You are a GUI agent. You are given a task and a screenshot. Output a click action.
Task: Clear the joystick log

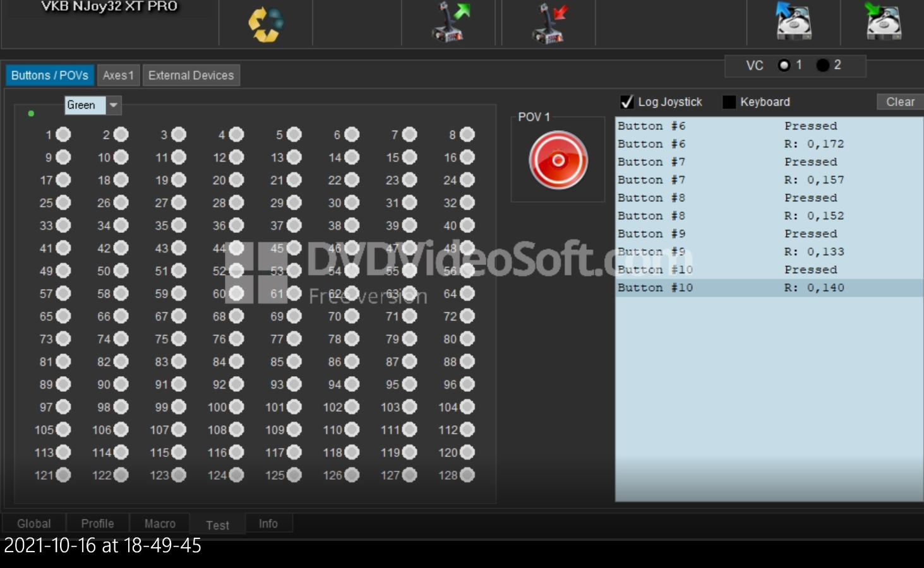tap(900, 102)
